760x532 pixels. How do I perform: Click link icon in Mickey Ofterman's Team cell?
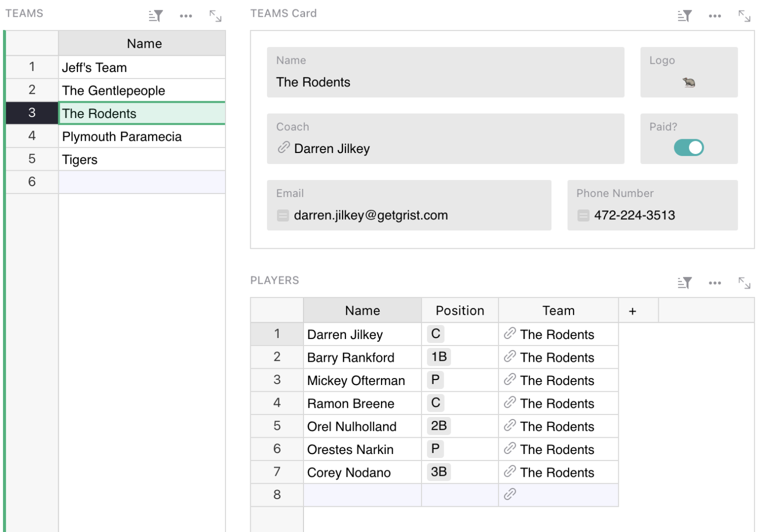[510, 379]
